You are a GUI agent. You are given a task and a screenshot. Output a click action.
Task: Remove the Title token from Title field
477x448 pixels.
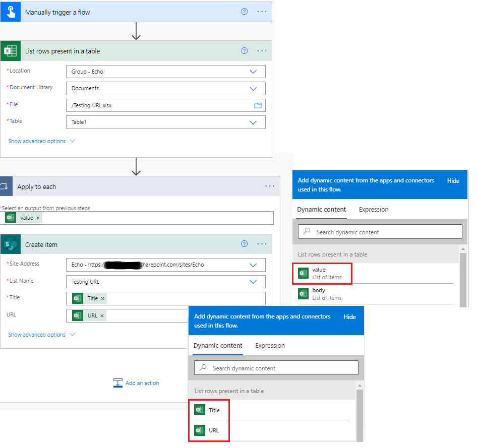click(x=103, y=298)
